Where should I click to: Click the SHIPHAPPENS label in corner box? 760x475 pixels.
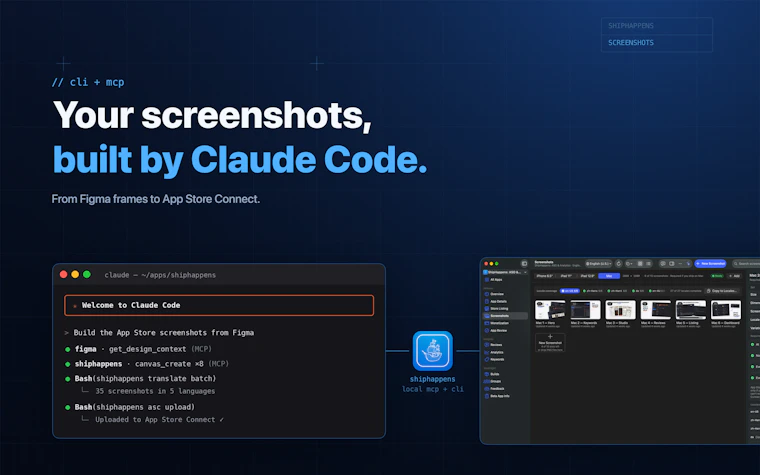[631, 26]
